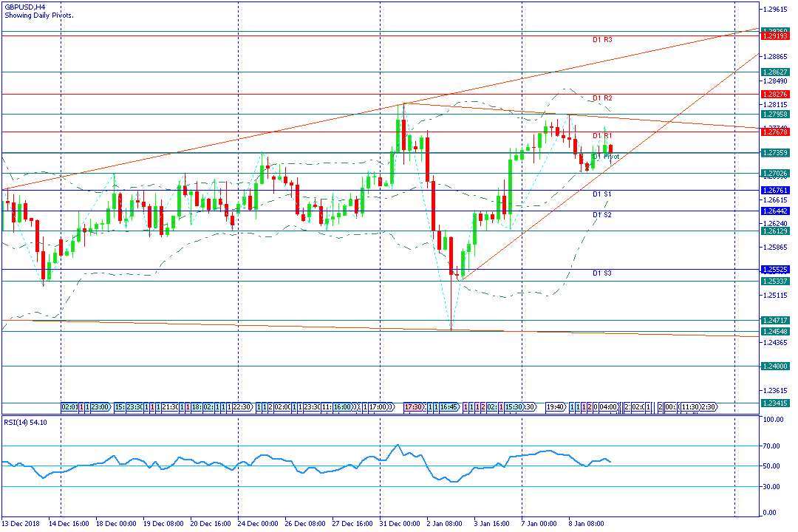Viewport: 798px width, 532px height.
Task: Select the D1 Pivot label
Action: tap(606, 157)
